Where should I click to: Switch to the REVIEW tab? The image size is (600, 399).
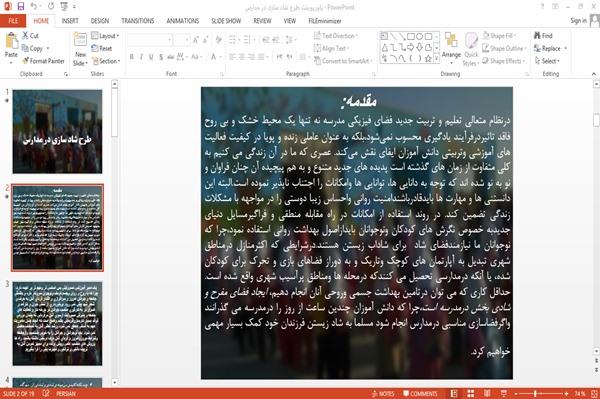pyautogui.click(x=262, y=21)
